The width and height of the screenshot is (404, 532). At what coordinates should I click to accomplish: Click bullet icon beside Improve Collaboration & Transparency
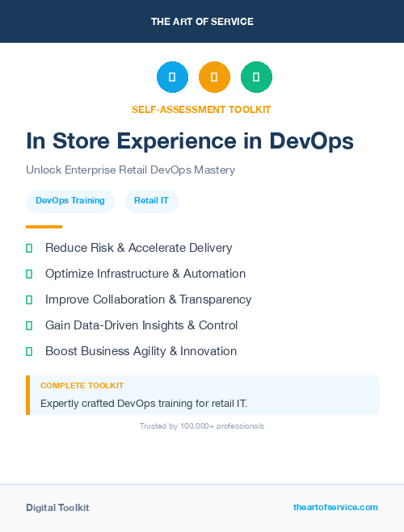pyautogui.click(x=29, y=300)
